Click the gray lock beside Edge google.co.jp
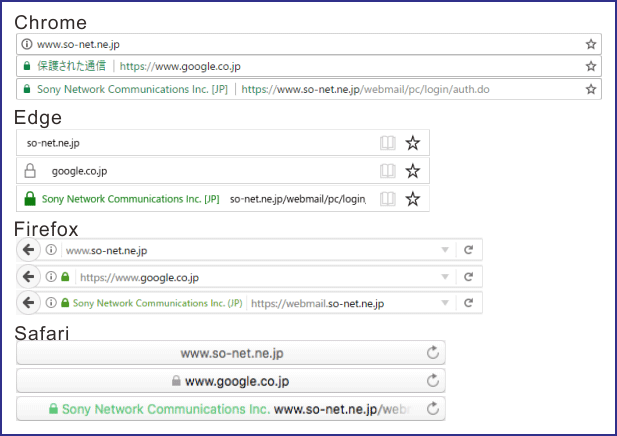617x436 pixels. (30, 171)
